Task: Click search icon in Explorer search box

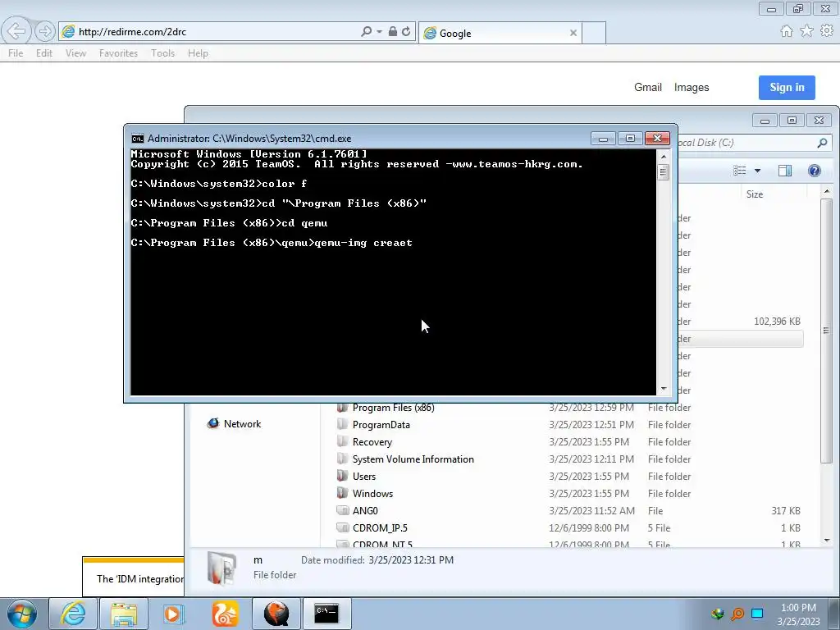Action: [822, 143]
